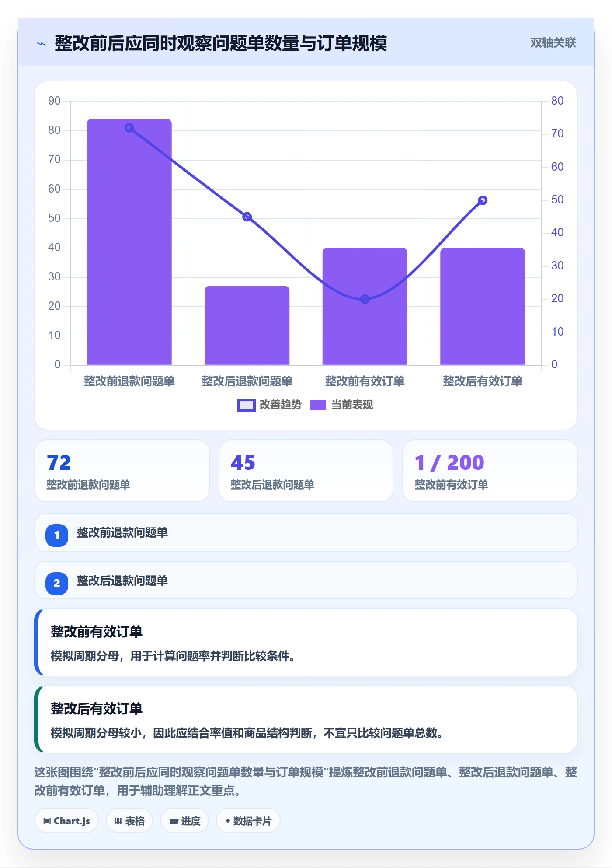Click the bar icon in 进度 tag
This screenshot has height=868, width=612.
[x=174, y=821]
